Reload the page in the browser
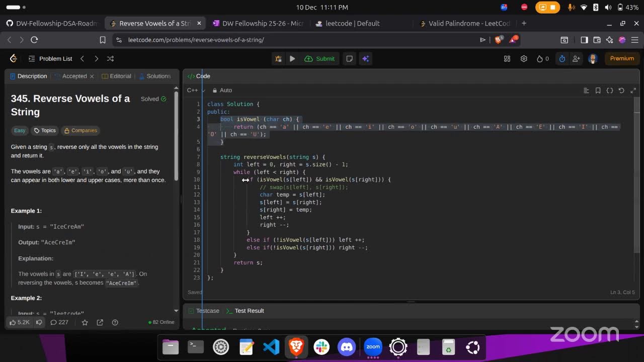 34,40
